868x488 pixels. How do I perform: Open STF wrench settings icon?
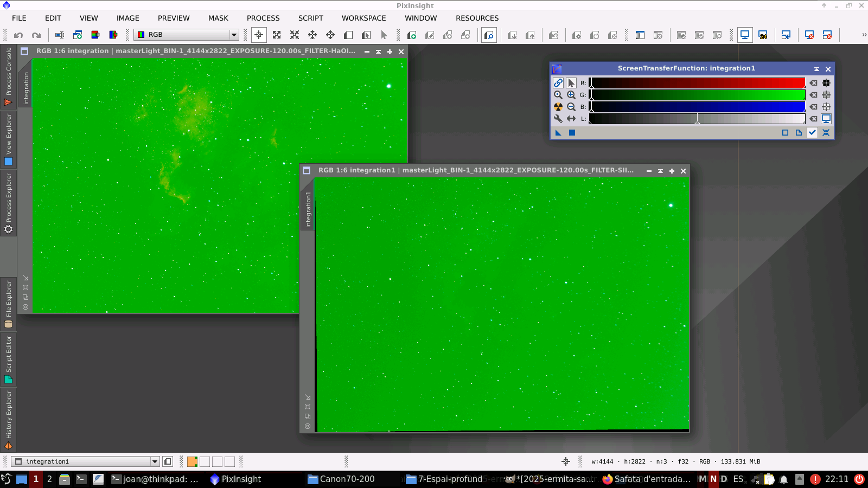coord(558,119)
